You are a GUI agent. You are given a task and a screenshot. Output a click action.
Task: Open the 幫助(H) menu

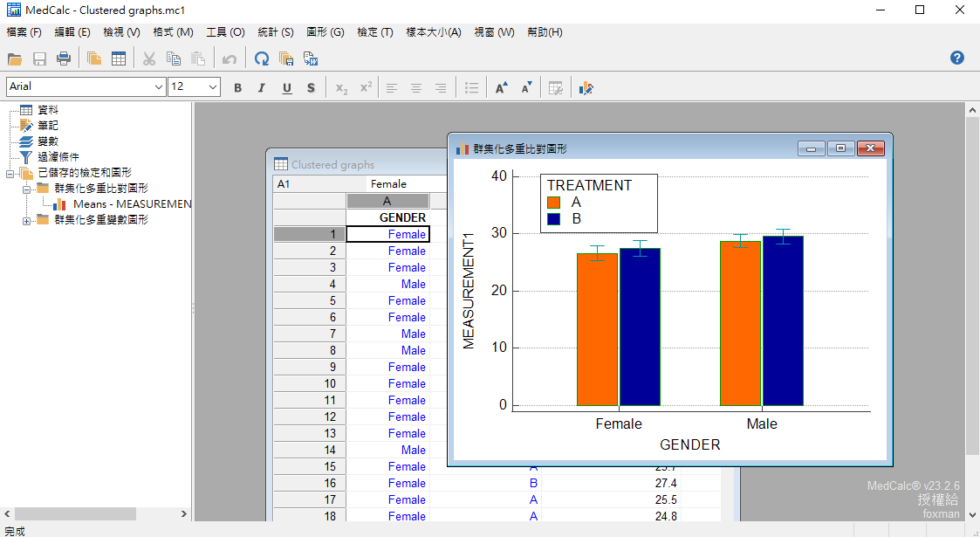545,32
